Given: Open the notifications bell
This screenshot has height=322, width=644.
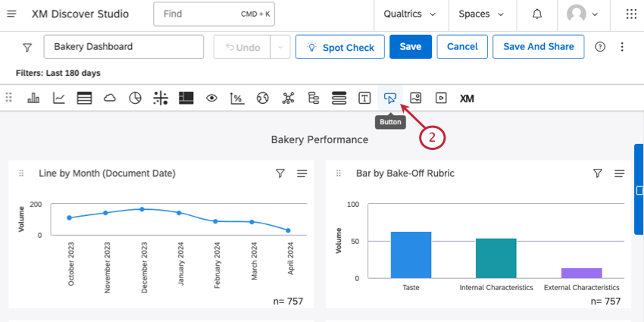Looking at the screenshot, I should tap(537, 14).
